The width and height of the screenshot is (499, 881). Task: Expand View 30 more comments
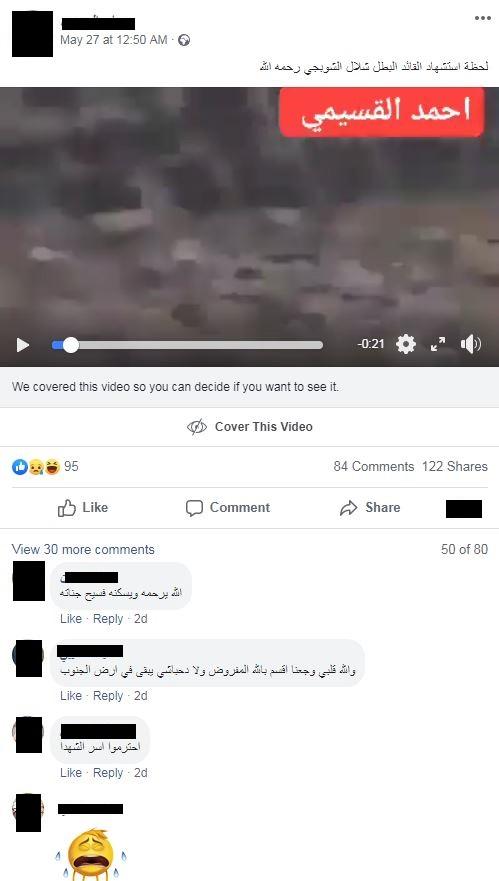click(x=83, y=550)
